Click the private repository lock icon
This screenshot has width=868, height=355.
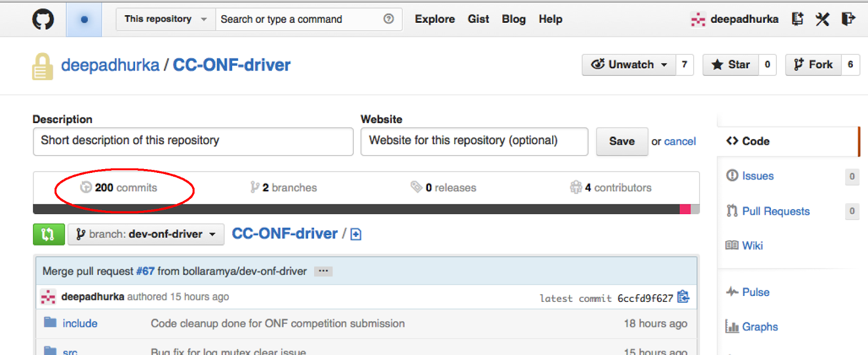tap(42, 66)
